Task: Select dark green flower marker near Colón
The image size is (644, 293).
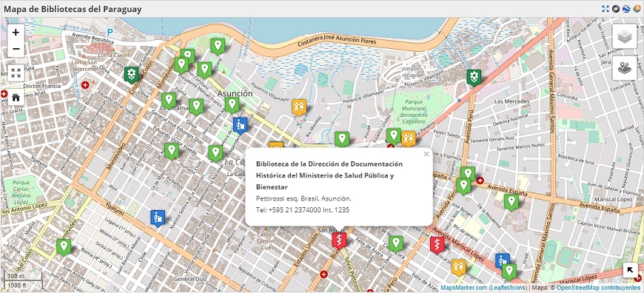Action: pyautogui.click(x=132, y=75)
